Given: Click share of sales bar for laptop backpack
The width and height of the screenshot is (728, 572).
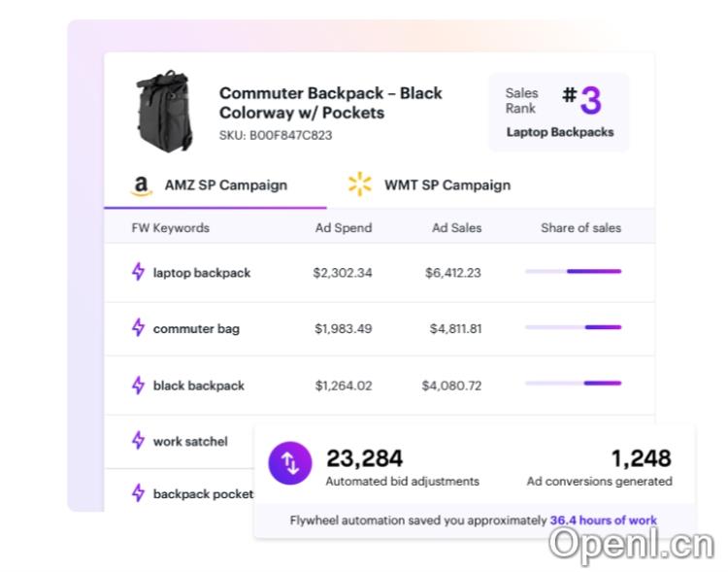Looking at the screenshot, I should pyautogui.click(x=573, y=272).
